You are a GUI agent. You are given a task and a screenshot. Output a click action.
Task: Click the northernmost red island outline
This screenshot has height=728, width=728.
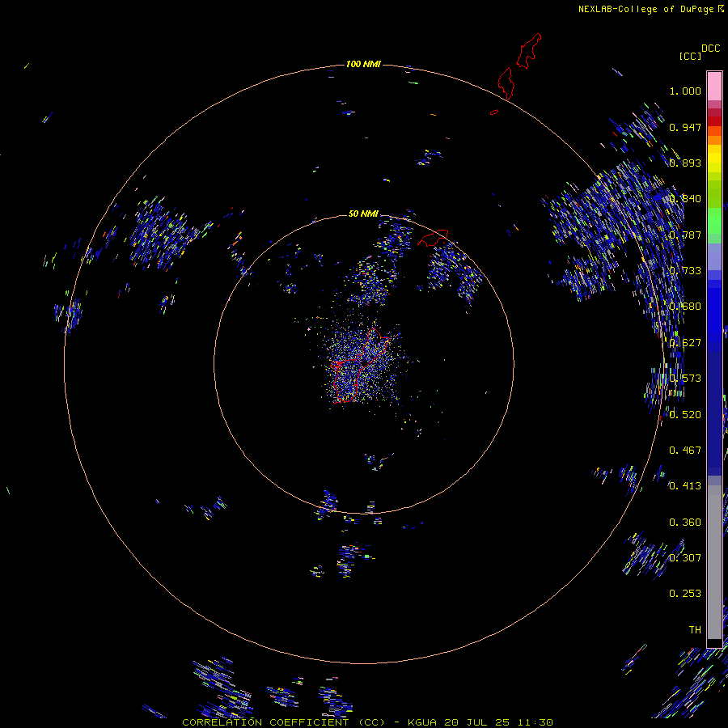[529, 51]
